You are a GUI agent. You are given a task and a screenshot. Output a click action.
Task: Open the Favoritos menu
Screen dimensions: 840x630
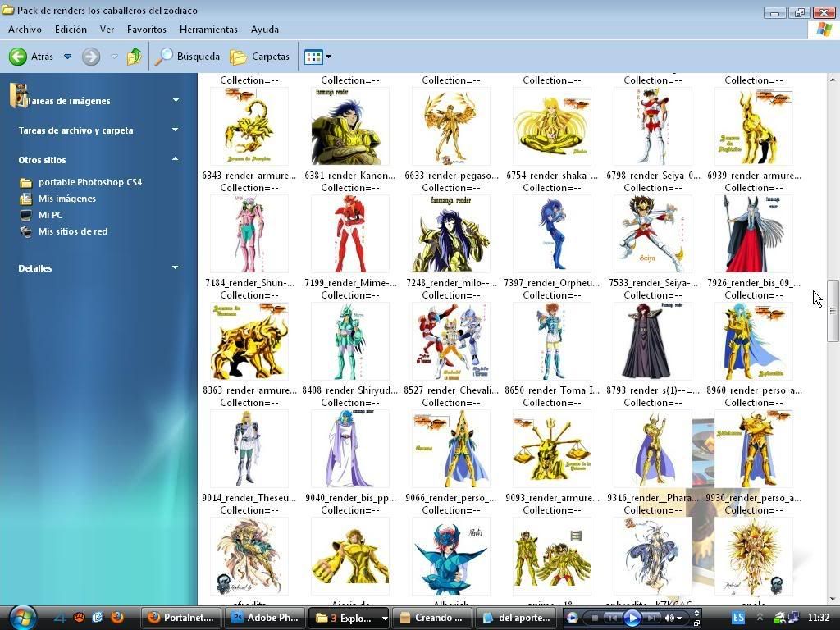[x=146, y=30]
